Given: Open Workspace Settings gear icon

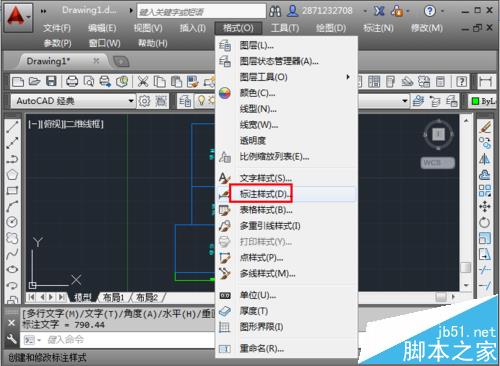Looking at the screenshot, I should point(144,101).
